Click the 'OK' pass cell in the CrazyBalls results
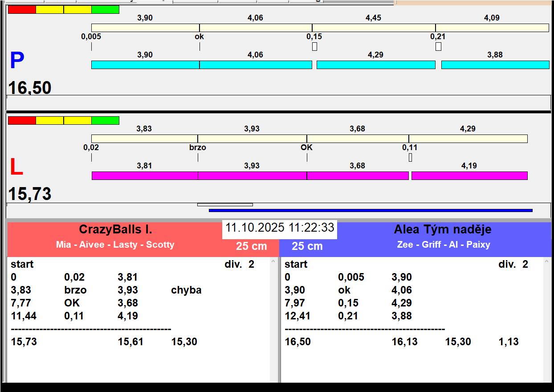This screenshot has width=554, height=392. click(x=73, y=303)
